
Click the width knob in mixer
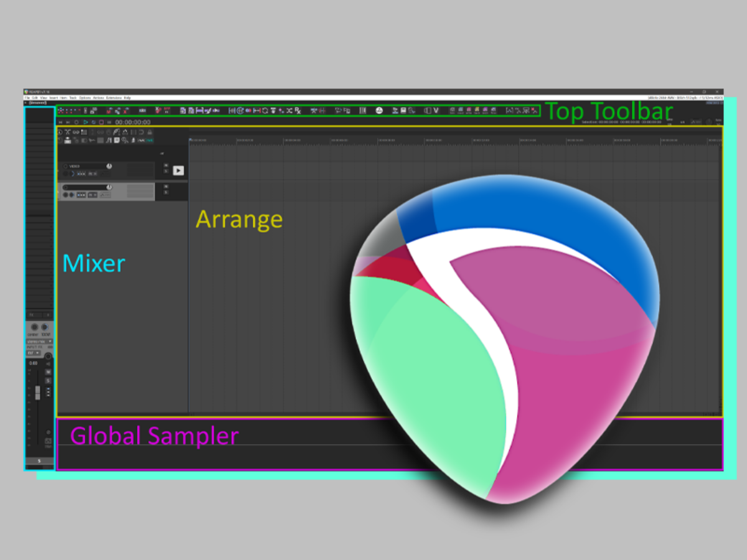(x=45, y=327)
